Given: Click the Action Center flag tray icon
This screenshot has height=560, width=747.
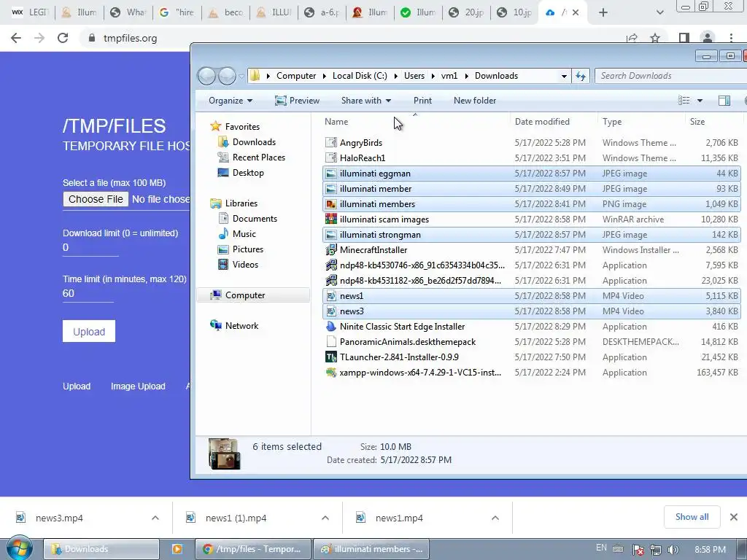Looking at the screenshot, I should coord(638,550).
